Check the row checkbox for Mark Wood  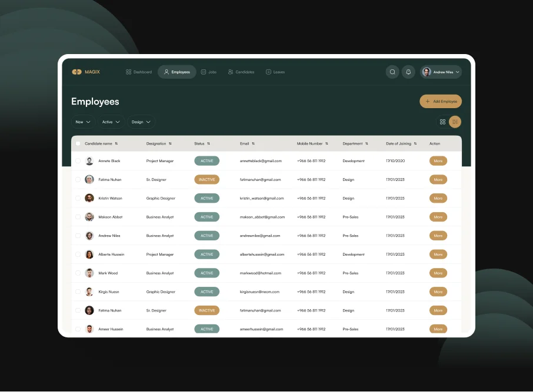pyautogui.click(x=78, y=273)
